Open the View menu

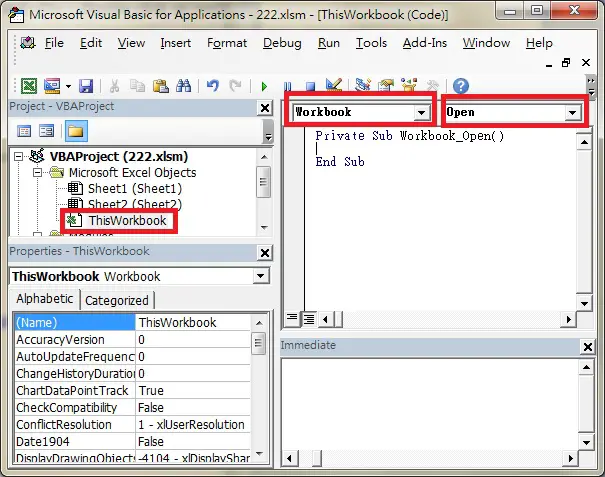pos(131,43)
